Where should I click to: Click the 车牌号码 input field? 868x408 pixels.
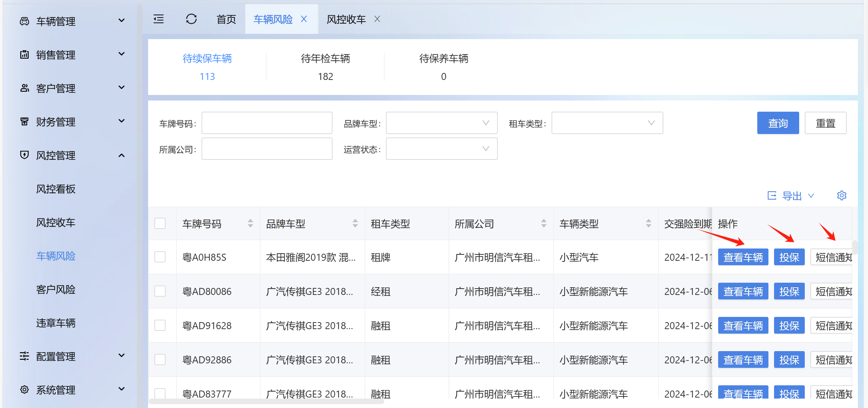pos(267,123)
